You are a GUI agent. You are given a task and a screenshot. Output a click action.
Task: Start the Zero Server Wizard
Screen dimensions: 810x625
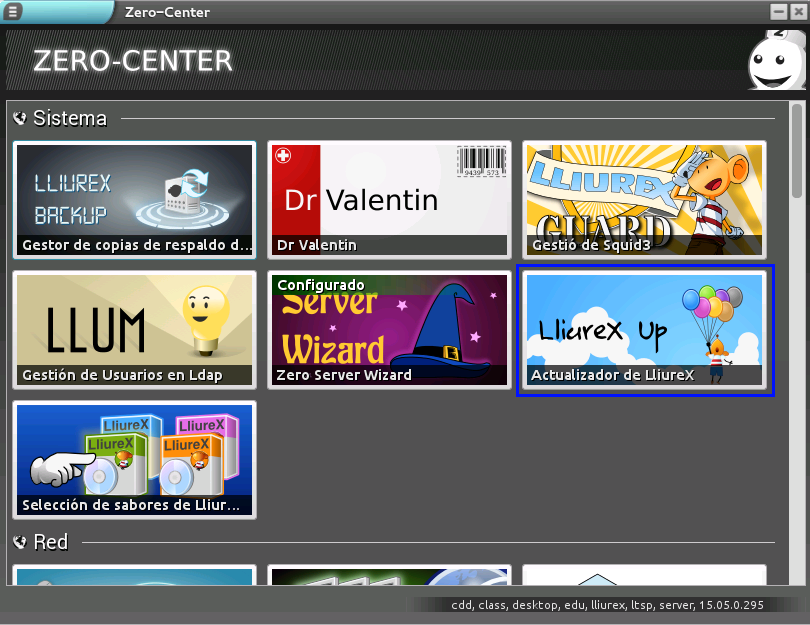(389, 330)
